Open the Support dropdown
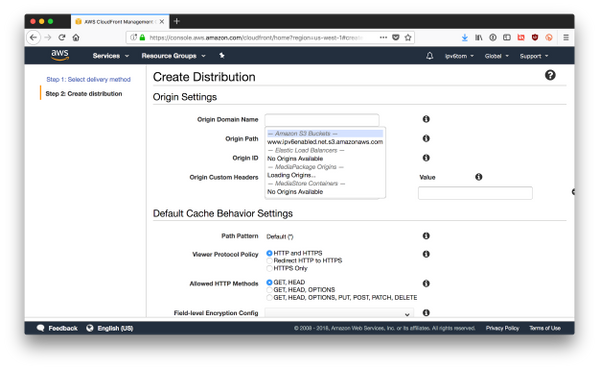 534,56
